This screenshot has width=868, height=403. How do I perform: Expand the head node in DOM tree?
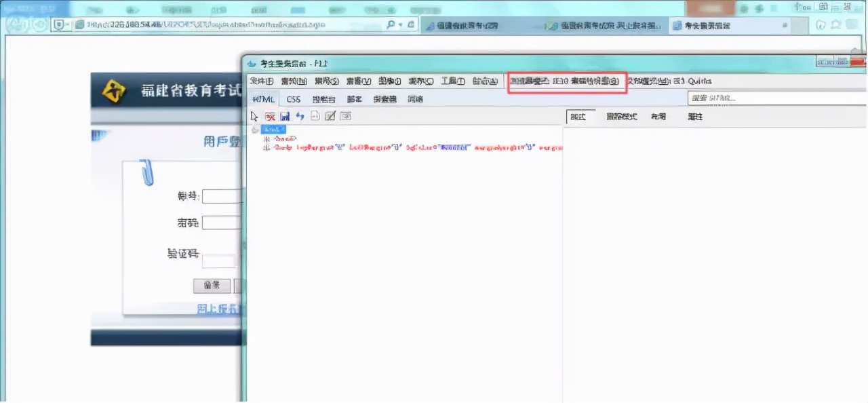pos(266,138)
